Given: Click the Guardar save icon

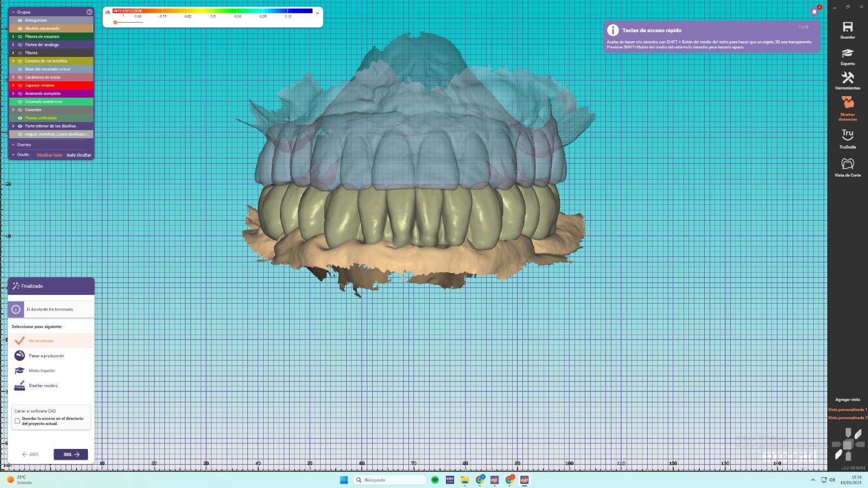Looking at the screenshot, I should [847, 28].
